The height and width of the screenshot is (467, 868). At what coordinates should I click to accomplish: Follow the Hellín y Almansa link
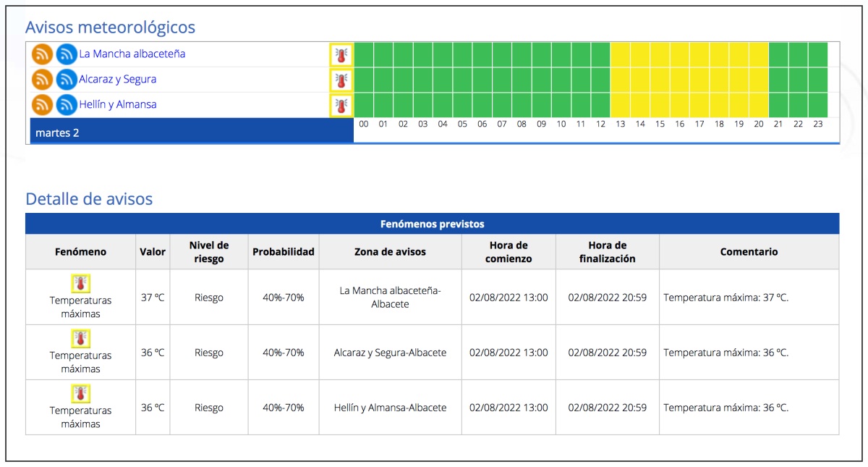pos(118,105)
